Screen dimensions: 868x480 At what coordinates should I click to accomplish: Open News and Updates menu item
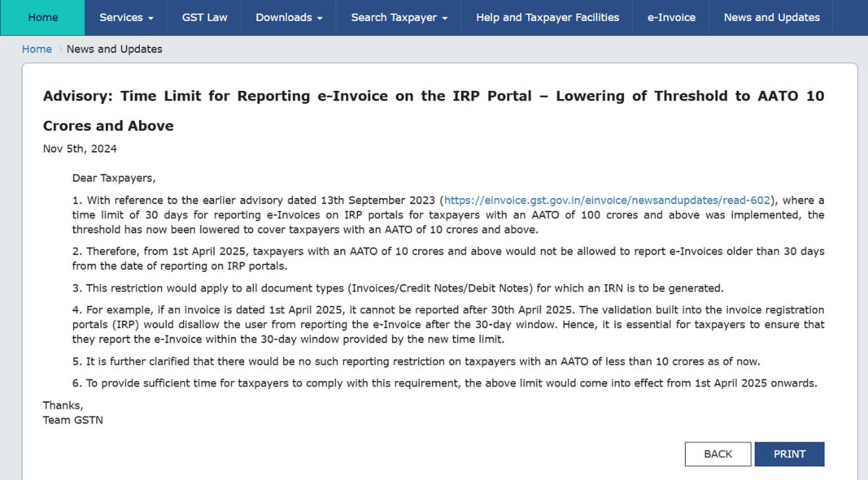click(772, 17)
